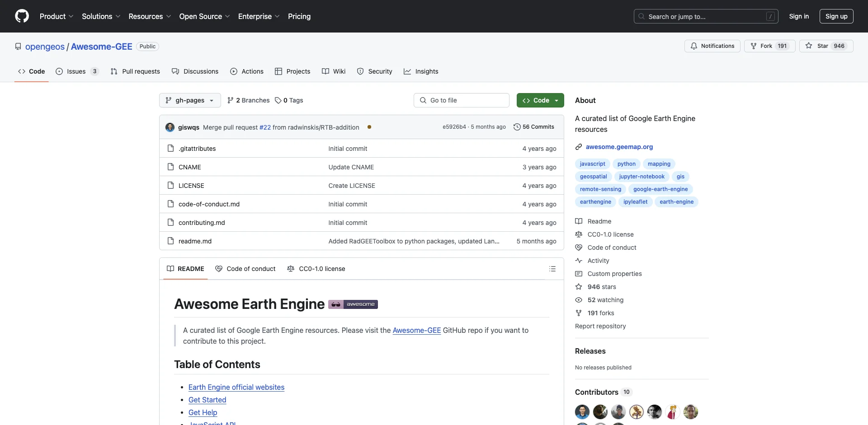This screenshot has width=868, height=425.
Task: Click the file icon for readme.md
Action: coord(170,241)
